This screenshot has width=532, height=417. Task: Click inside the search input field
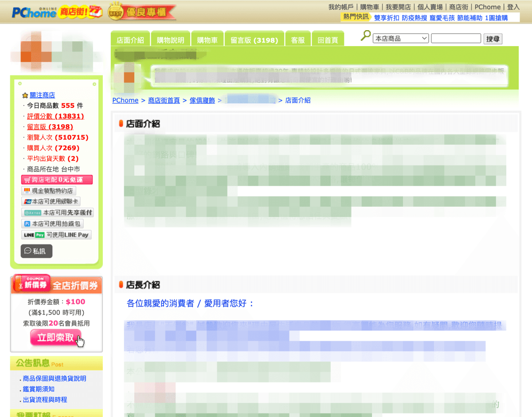pyautogui.click(x=456, y=39)
